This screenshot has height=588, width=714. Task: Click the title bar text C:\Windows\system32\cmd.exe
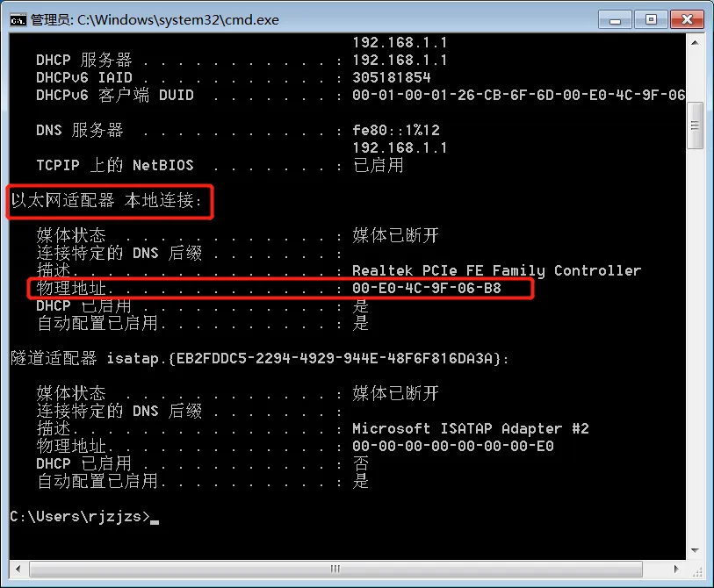pos(178,20)
